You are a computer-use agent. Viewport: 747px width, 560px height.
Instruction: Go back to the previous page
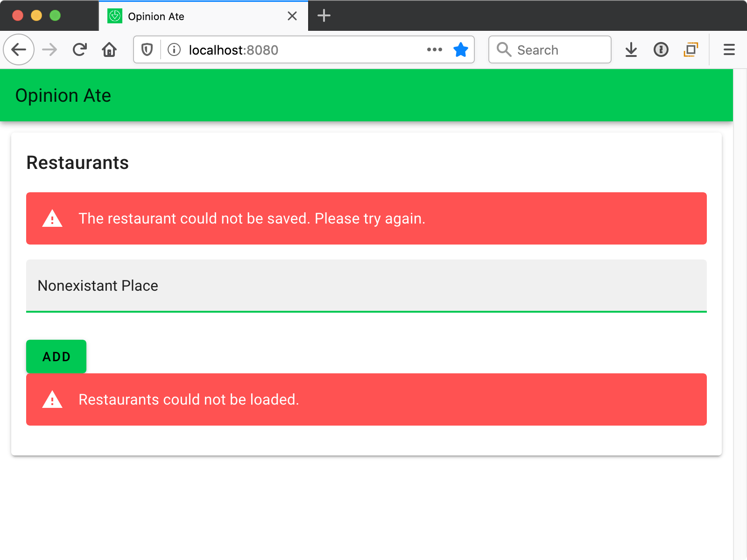tap(19, 49)
